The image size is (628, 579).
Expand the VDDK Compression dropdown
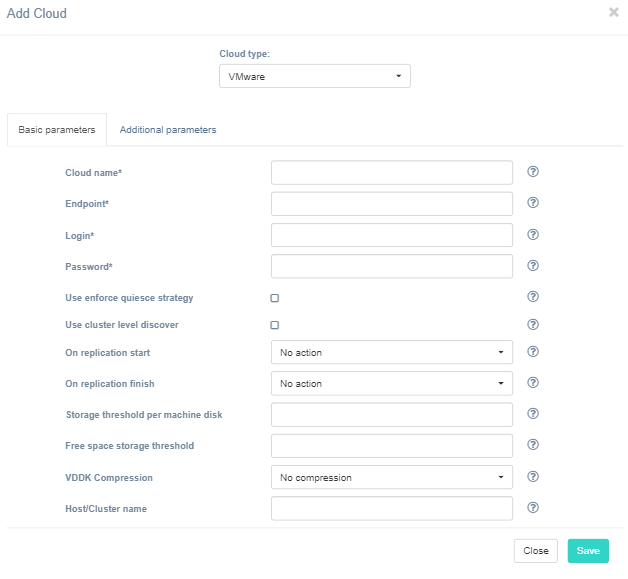[x=391, y=477]
